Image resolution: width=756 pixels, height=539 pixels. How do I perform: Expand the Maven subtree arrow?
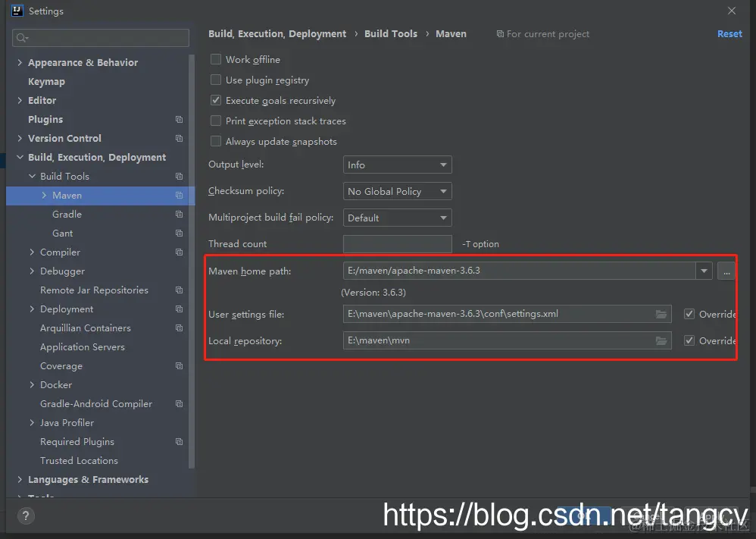tap(45, 196)
